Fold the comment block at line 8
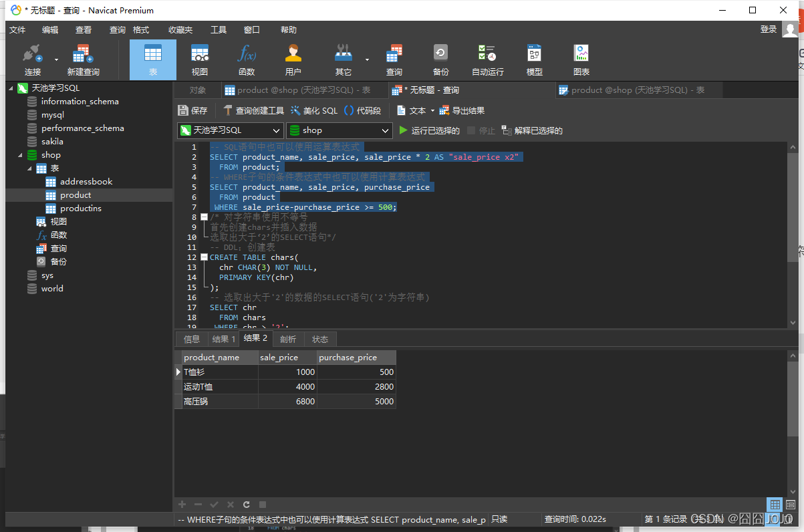The width and height of the screenshot is (804, 532). pyautogui.click(x=204, y=217)
